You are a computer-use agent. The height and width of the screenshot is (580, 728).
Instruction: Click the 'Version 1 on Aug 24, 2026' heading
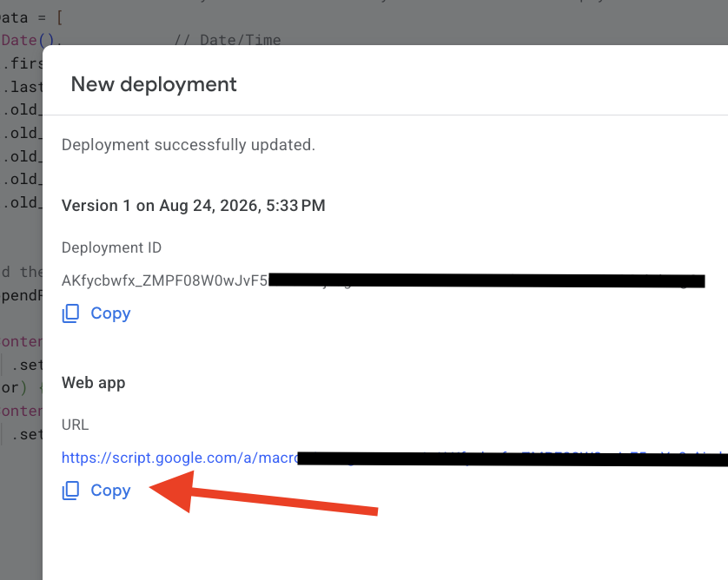(193, 206)
